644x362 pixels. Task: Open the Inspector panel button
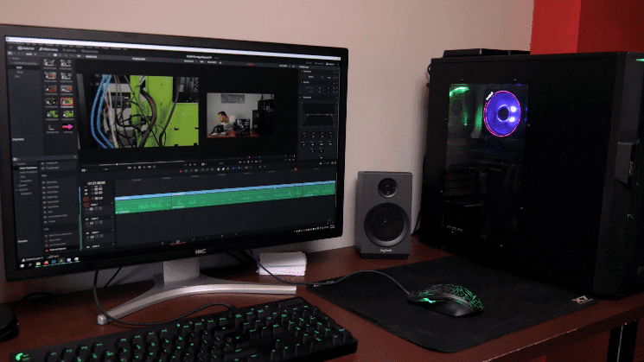(331, 64)
